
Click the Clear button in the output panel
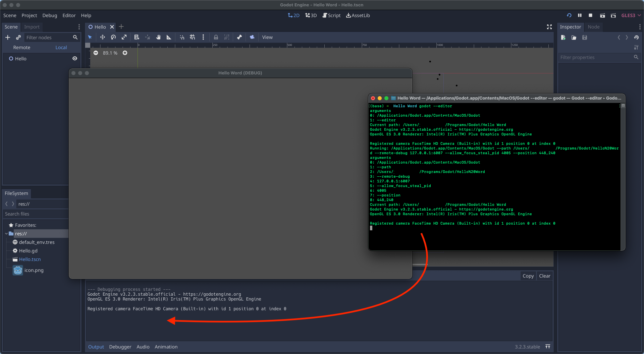(544, 276)
